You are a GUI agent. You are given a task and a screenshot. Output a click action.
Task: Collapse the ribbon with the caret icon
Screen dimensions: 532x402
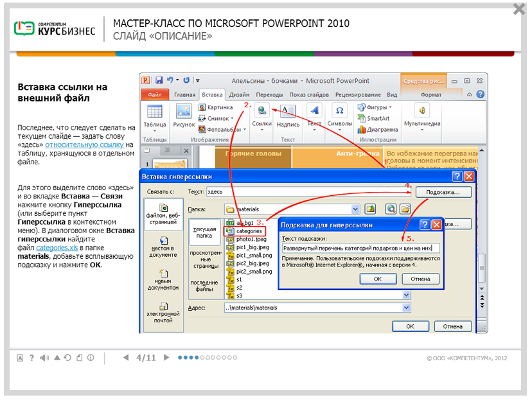[470, 94]
